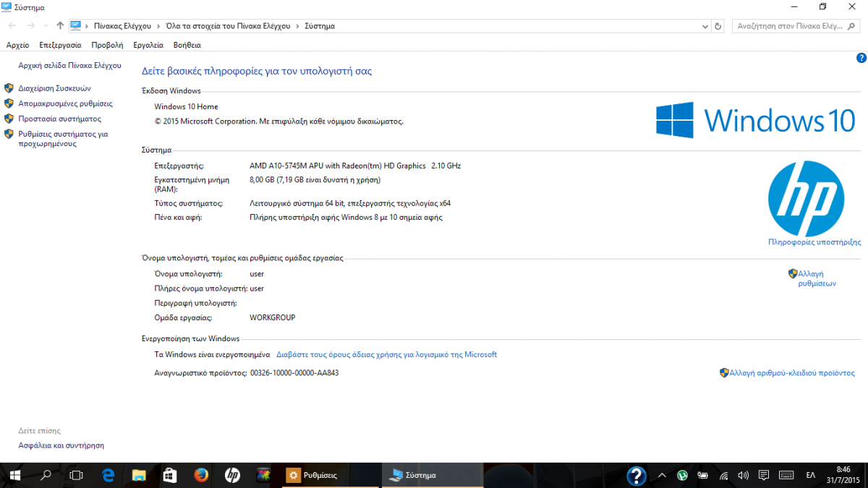Switch input language via ΕΛ indicator
Image resolution: width=868 pixels, height=488 pixels.
tap(810, 475)
